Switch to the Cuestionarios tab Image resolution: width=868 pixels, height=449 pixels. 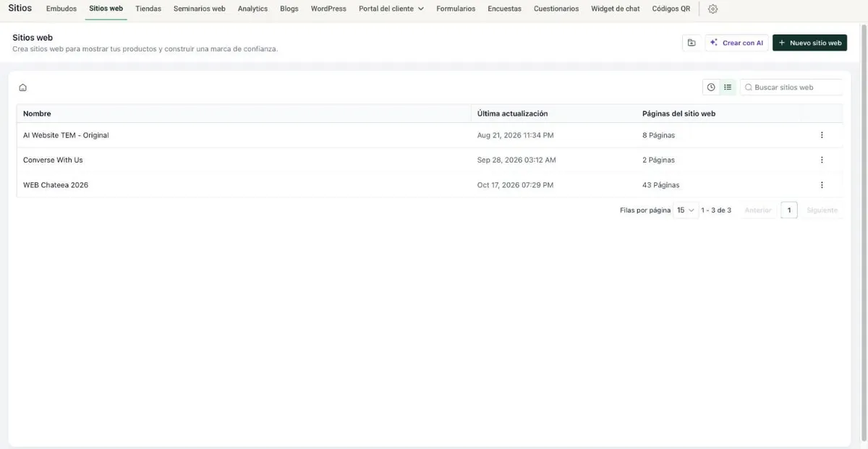tap(556, 9)
